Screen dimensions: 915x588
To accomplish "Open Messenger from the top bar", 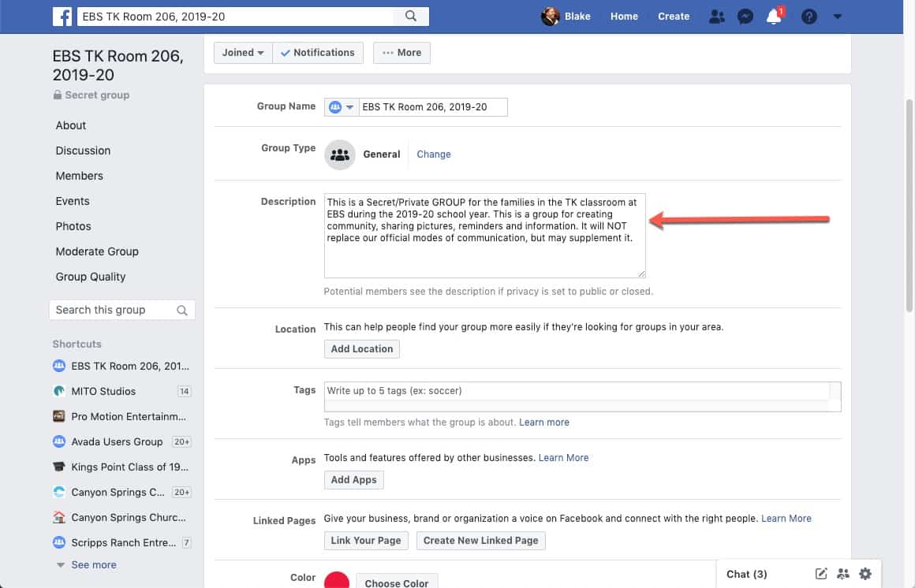I will click(745, 16).
